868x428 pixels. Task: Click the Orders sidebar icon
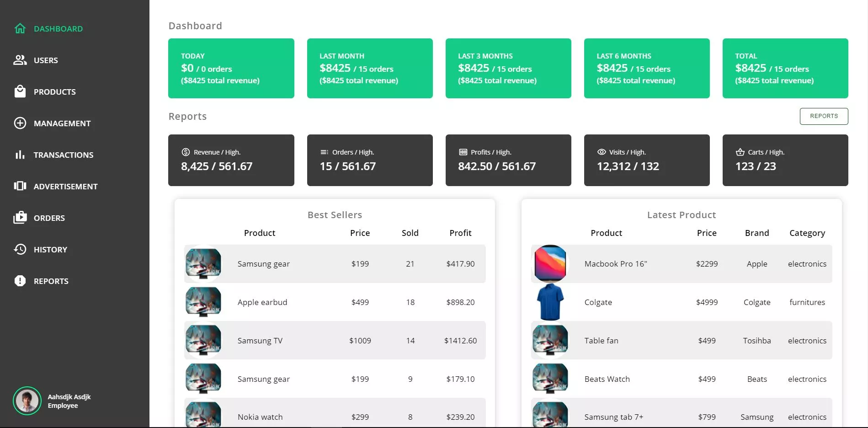coord(20,218)
